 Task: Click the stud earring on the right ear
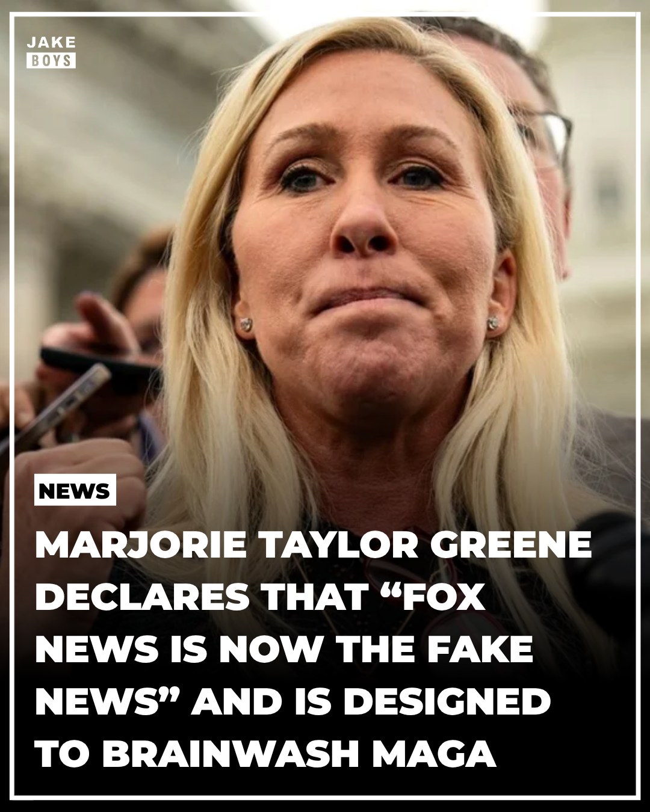pyautogui.click(x=494, y=323)
